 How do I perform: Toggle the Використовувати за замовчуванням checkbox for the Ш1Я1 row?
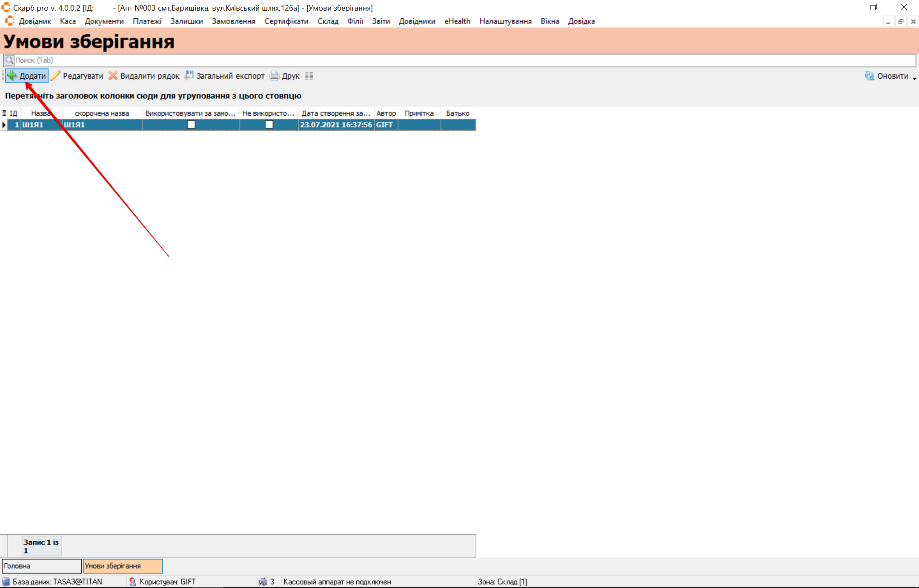191,125
